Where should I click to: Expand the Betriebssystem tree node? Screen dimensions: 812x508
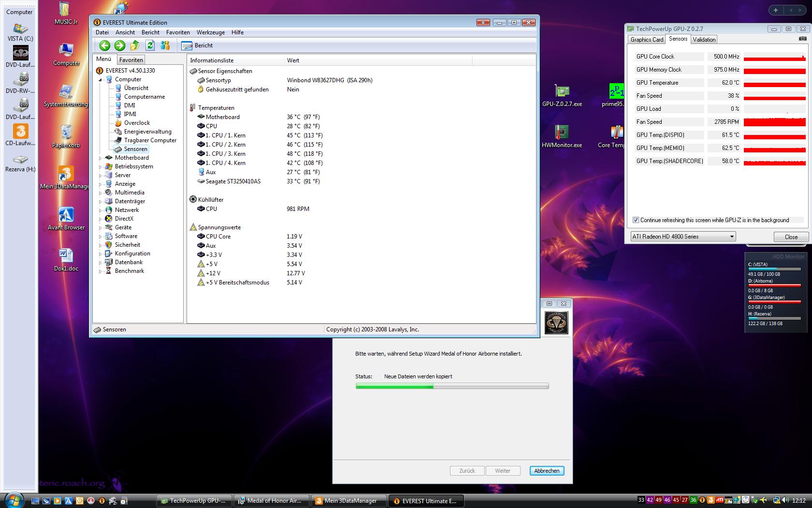point(100,166)
